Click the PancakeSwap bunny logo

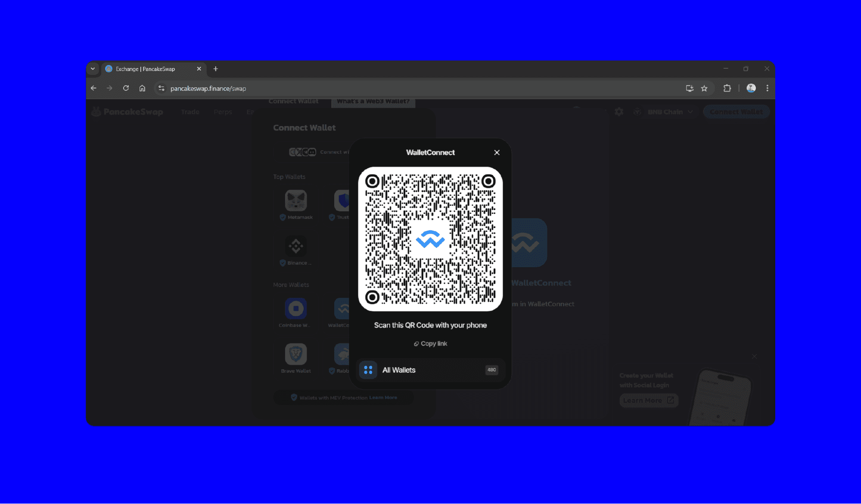(96, 111)
